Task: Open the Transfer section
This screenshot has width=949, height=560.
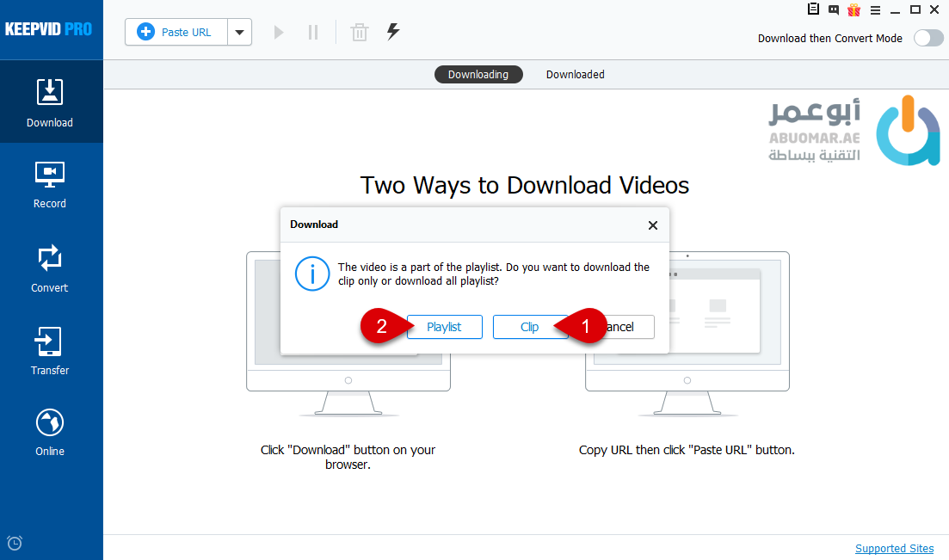Action: [50, 351]
